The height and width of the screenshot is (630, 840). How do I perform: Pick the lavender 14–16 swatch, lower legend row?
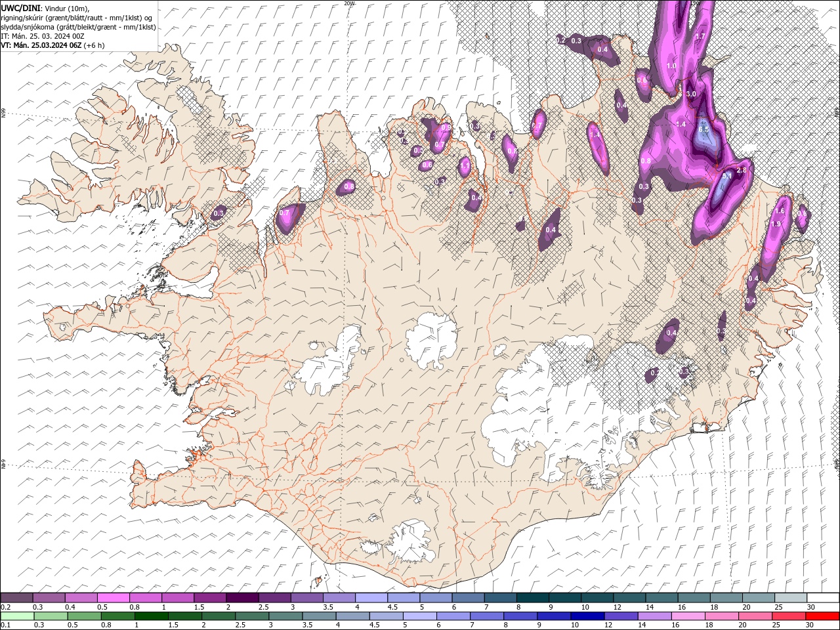[654, 616]
